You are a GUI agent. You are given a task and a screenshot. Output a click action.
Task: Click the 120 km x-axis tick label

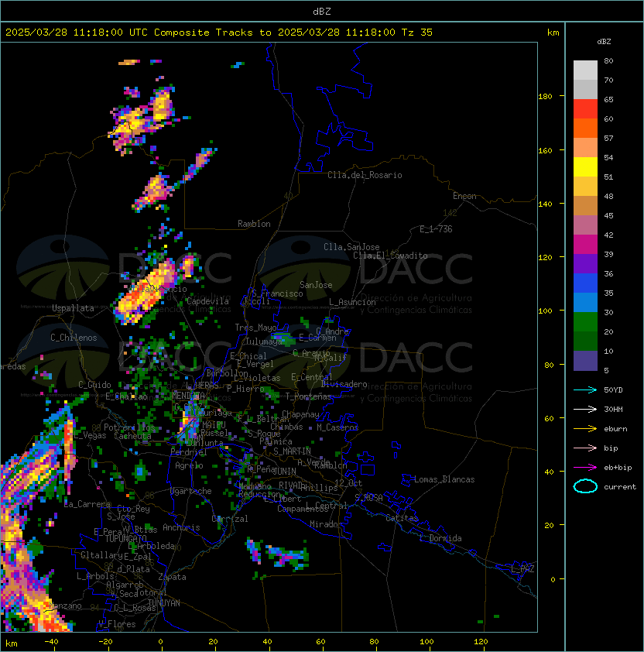pos(481,642)
